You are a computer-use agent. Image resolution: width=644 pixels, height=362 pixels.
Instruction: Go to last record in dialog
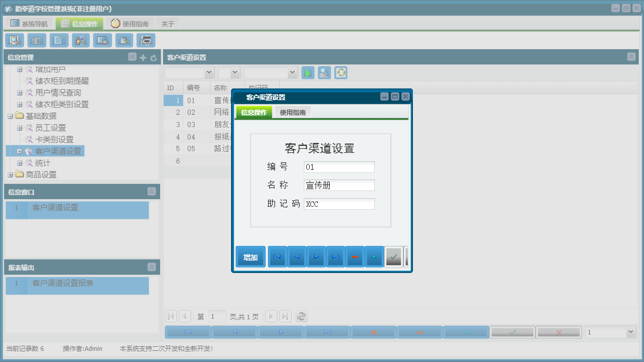click(335, 257)
